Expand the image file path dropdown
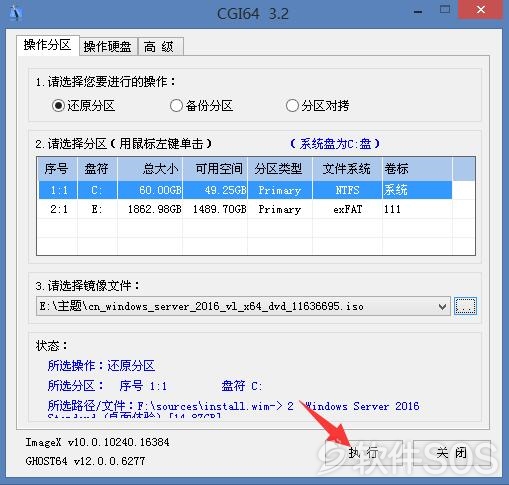 (x=442, y=306)
